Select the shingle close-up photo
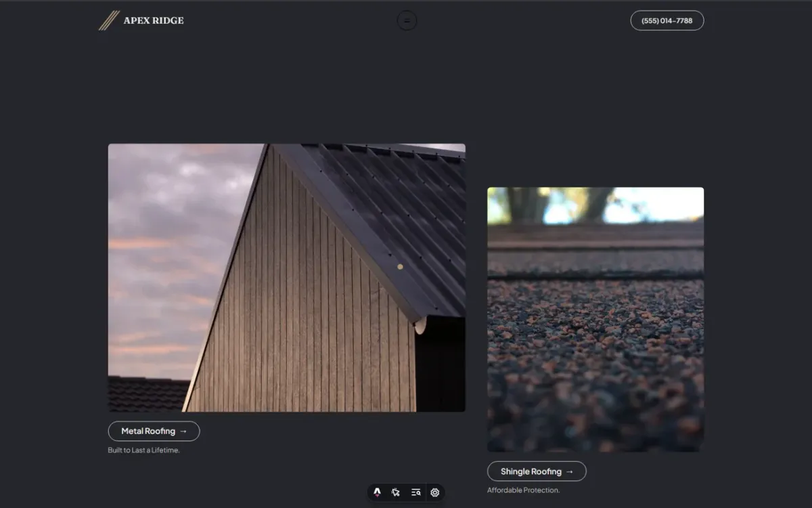The width and height of the screenshot is (812, 508). [595, 320]
